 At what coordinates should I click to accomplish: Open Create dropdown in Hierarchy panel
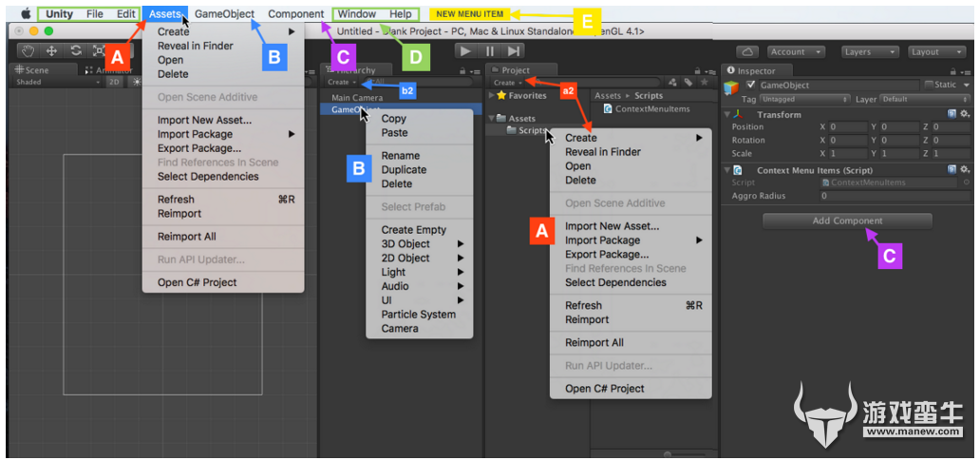341,82
